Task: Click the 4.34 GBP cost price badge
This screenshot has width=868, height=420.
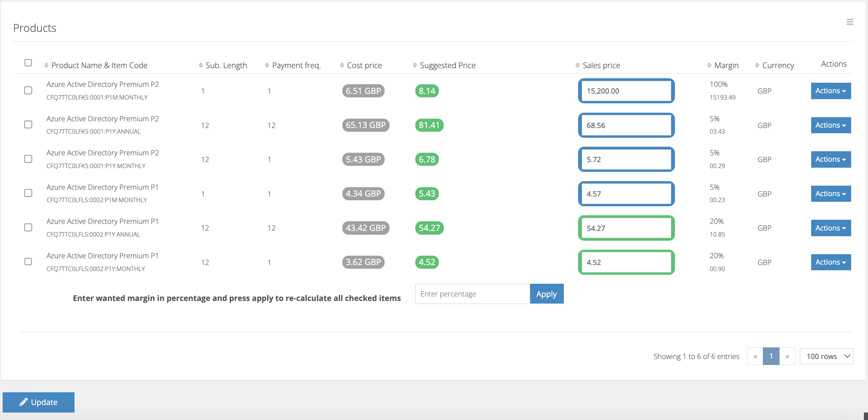Action: [363, 194]
